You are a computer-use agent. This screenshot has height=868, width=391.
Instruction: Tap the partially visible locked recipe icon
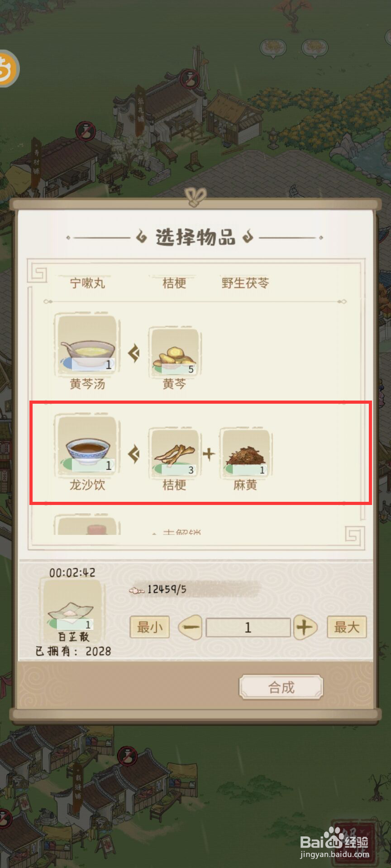[87, 524]
